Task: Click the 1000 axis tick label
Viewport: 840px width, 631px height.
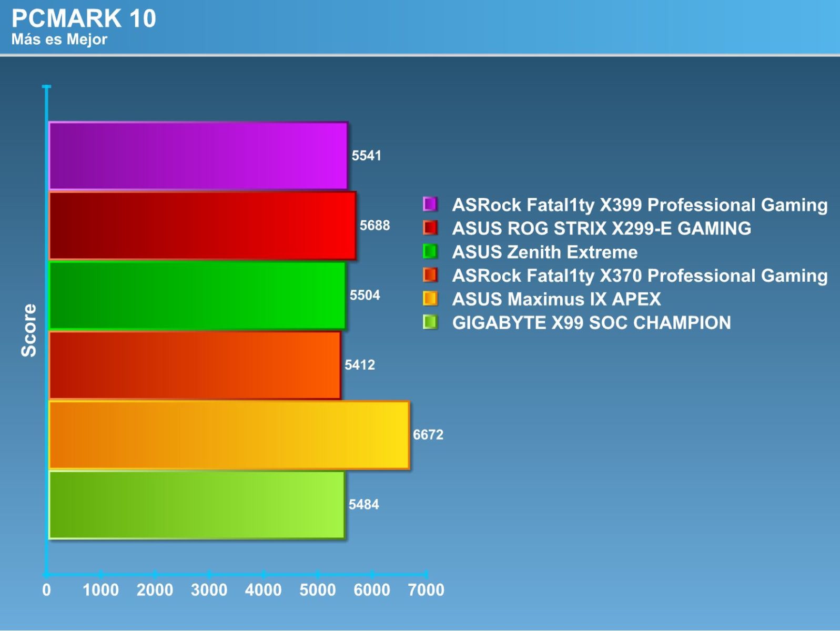Action: (101, 590)
